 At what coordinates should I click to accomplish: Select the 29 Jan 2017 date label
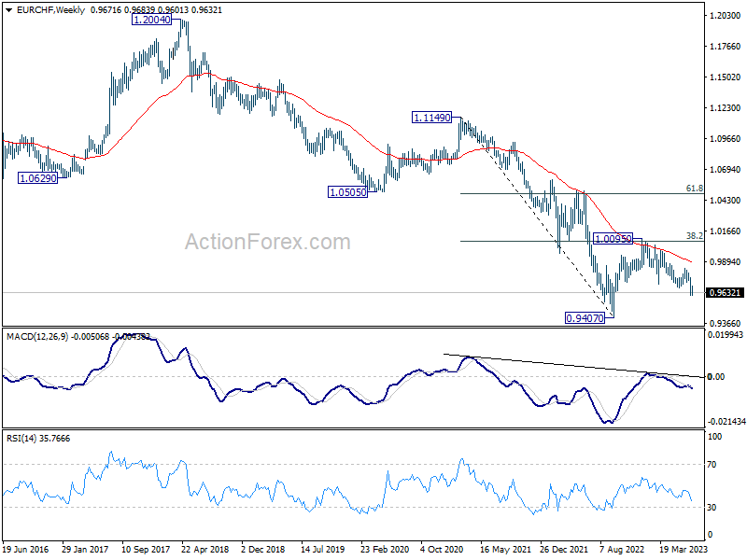(x=85, y=550)
